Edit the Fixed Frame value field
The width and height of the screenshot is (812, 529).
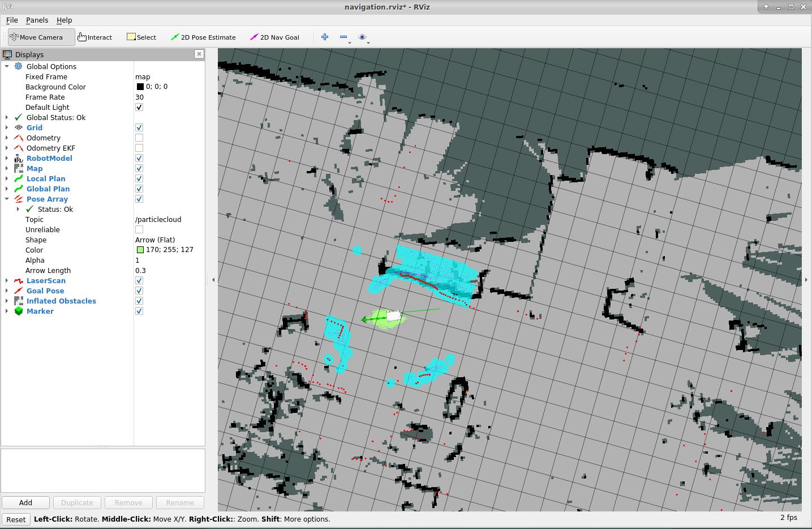pos(164,76)
